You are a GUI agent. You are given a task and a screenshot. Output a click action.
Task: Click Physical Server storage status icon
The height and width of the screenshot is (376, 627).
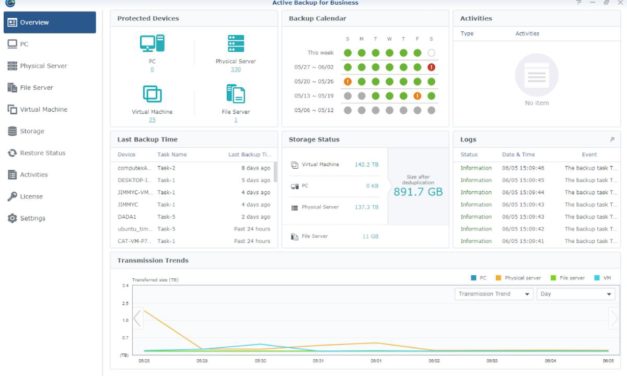coord(295,208)
